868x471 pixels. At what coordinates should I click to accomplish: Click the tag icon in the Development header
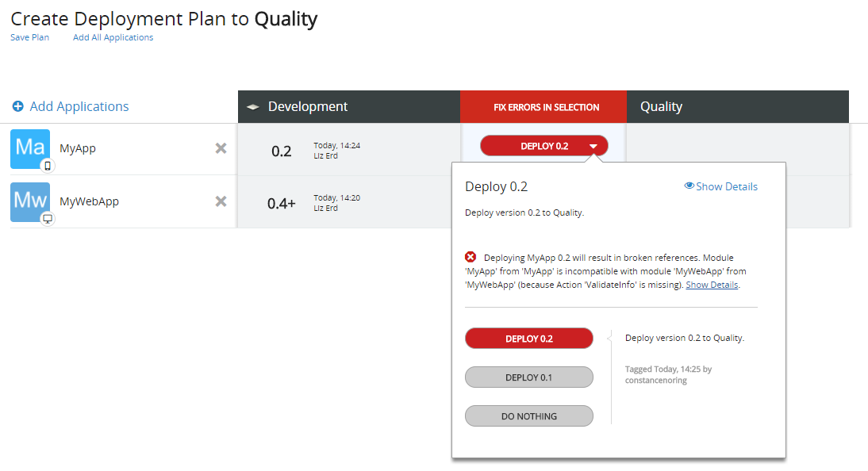252,105
